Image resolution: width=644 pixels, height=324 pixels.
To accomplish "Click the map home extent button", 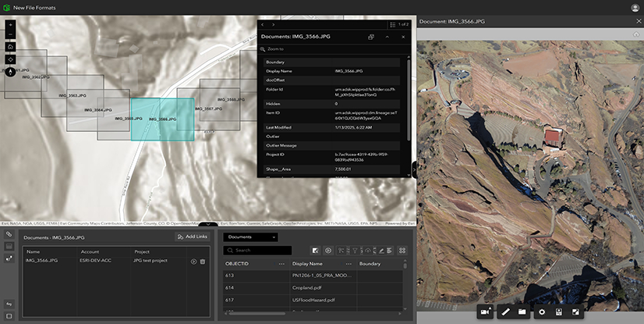I will (x=10, y=47).
